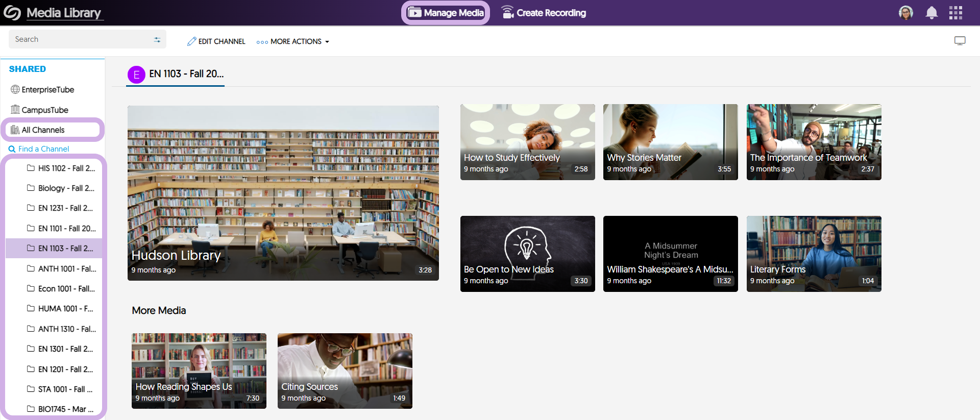Click the Media Library logo icon
980x420 pixels.
tap(12, 13)
